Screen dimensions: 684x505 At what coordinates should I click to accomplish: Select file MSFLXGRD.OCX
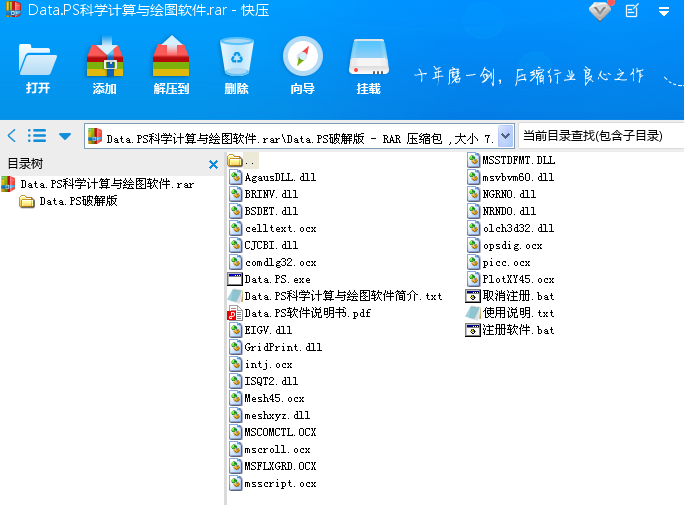(273, 466)
